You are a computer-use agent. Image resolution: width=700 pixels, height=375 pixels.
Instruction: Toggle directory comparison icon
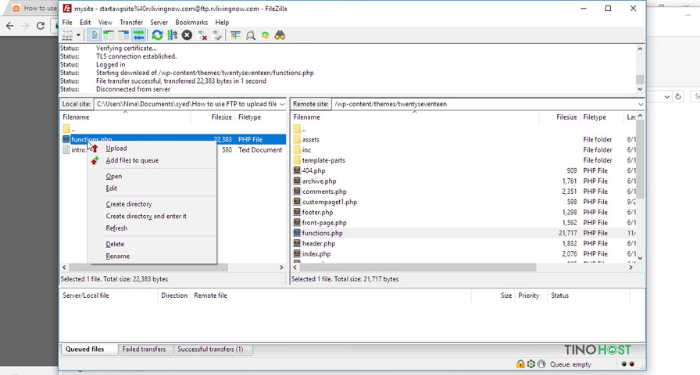250,35
